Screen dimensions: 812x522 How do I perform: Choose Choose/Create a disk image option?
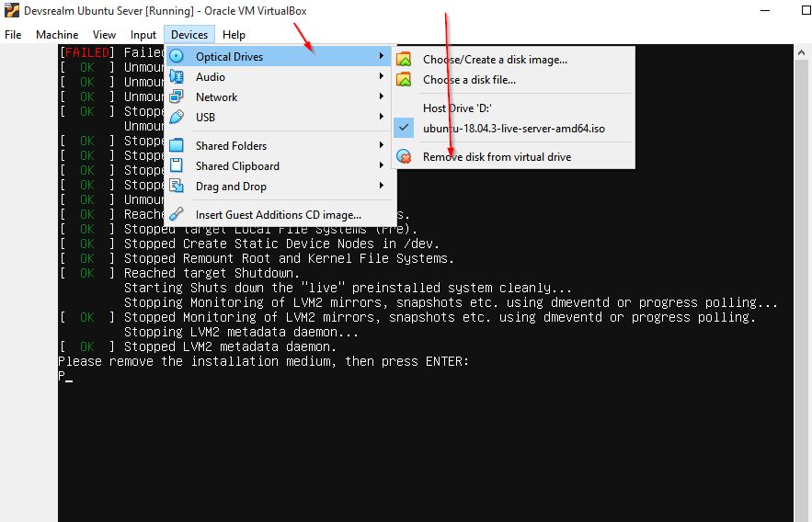click(513, 60)
